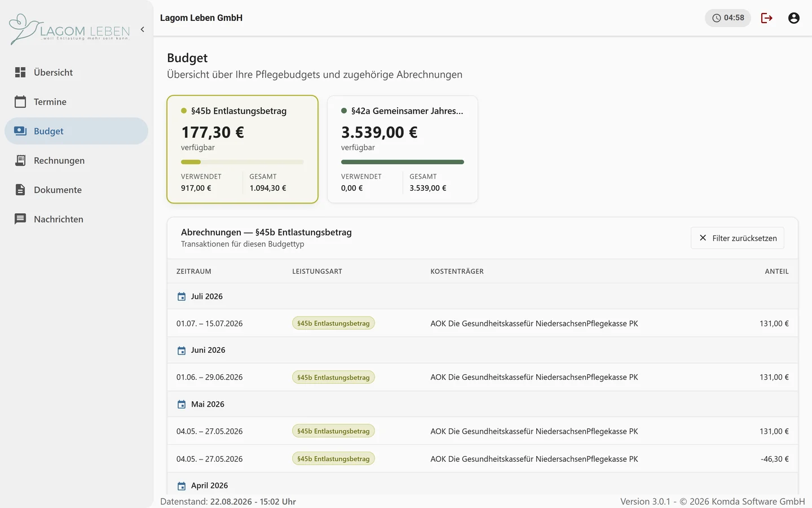The image size is (812, 508).
Task: Click the Datenstand 22.08.2026 status text
Action: (228, 501)
